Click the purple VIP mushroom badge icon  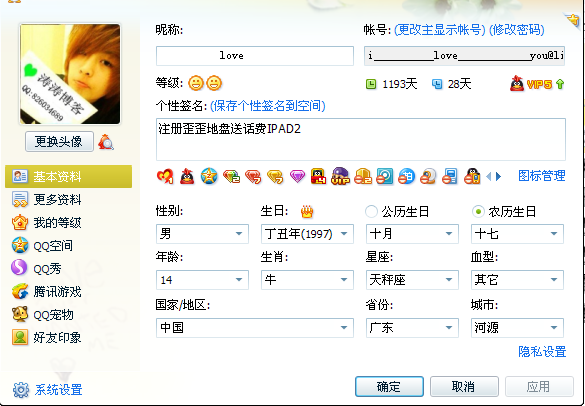click(340, 176)
